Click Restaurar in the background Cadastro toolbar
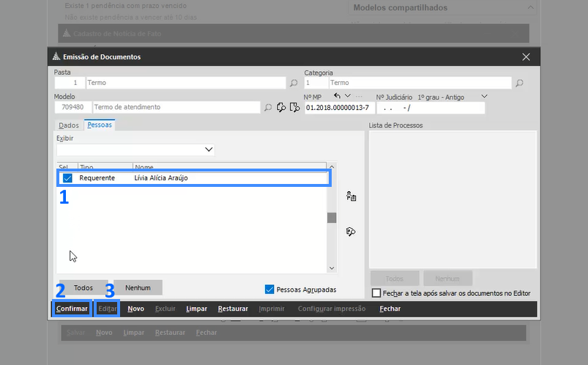Screen dimensions: 588x365 pos(171,333)
